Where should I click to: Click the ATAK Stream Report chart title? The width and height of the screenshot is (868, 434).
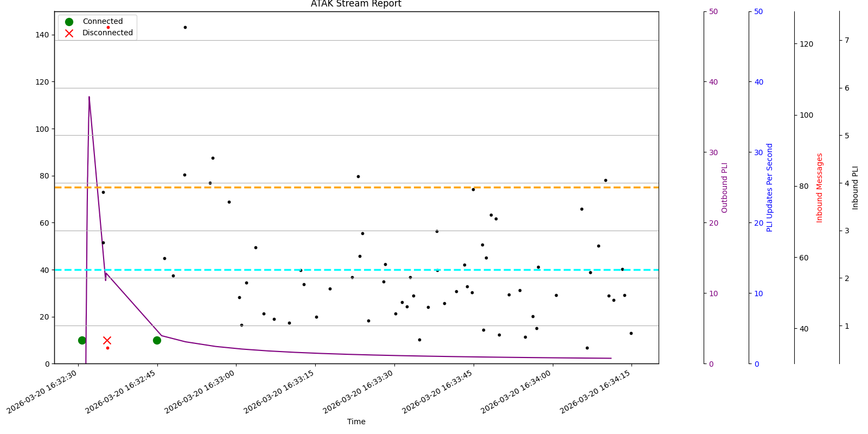pos(356,4)
